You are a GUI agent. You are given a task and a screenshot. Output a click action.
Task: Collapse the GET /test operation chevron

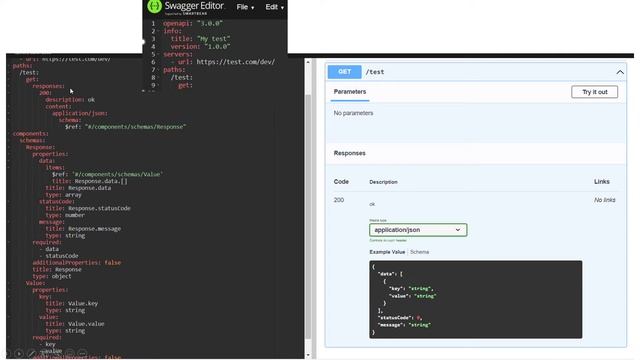pos(620,72)
